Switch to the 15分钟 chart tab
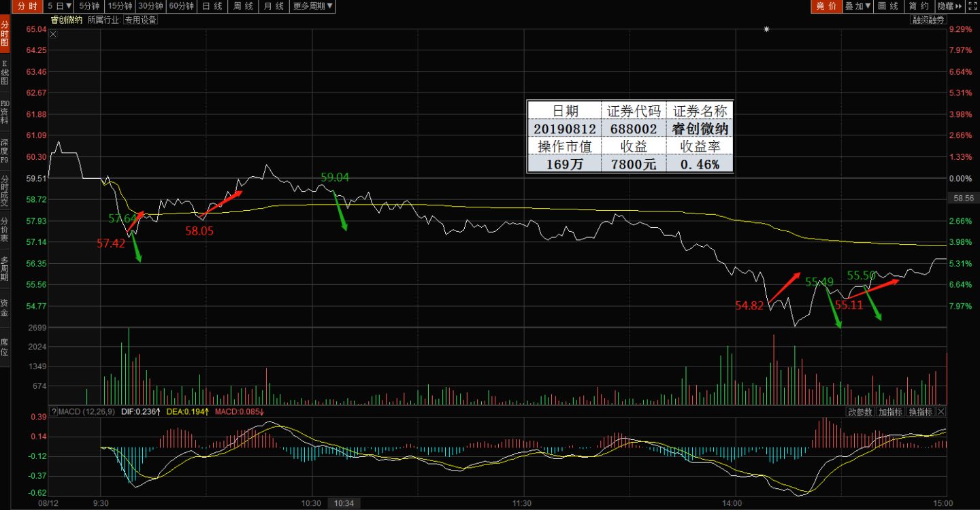Screen dimensions: 980x510 point(120,6)
